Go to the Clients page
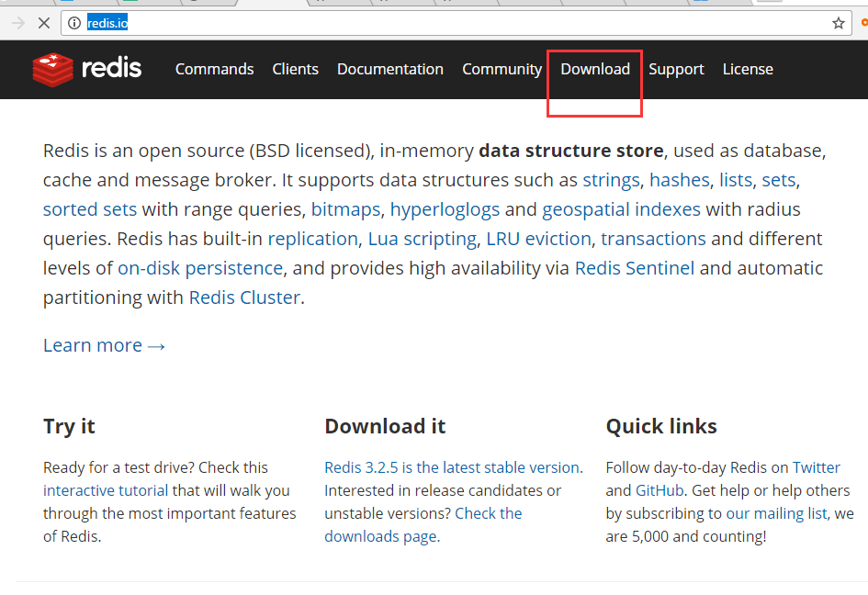This screenshot has height=595, width=868. coord(295,69)
